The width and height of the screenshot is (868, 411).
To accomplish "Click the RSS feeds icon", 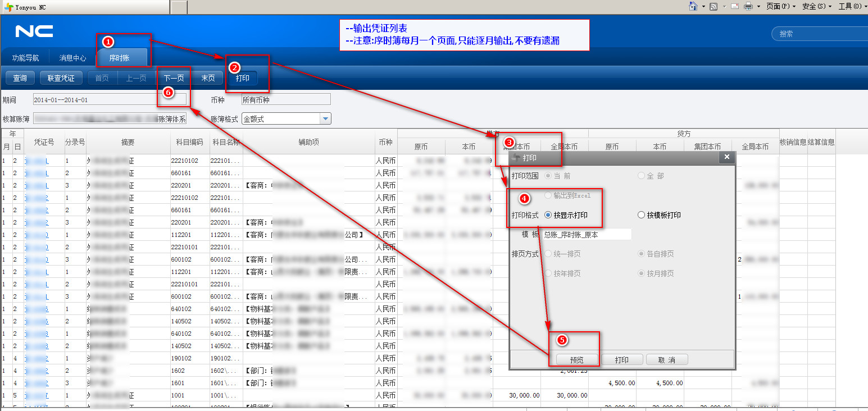I will pos(714,6).
